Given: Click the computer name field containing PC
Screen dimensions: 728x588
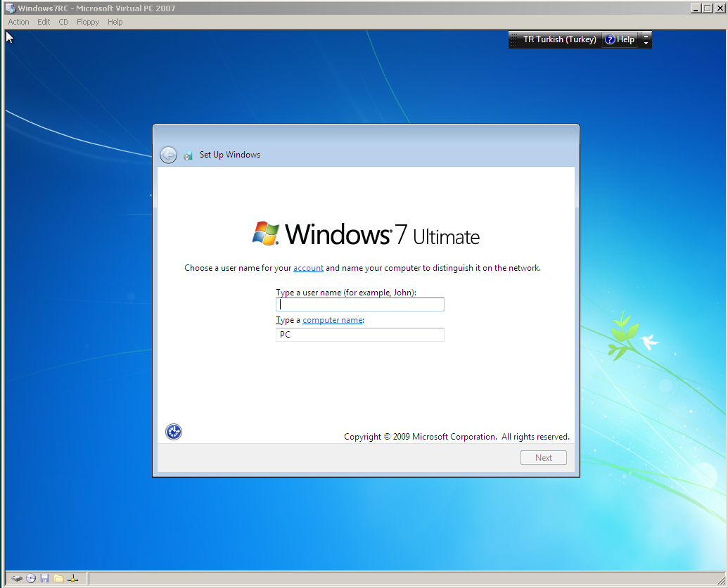Looking at the screenshot, I should 360,335.
